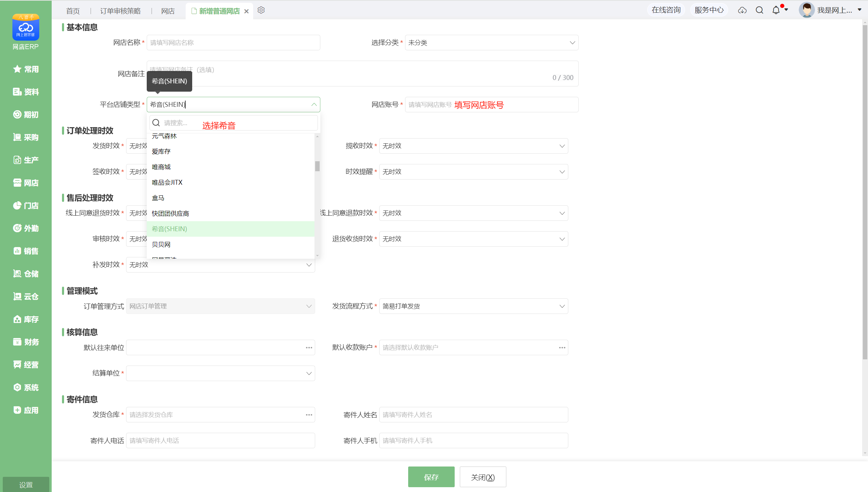The height and width of the screenshot is (492, 868).
Task: Open the 资料 sidebar menu
Action: [26, 92]
